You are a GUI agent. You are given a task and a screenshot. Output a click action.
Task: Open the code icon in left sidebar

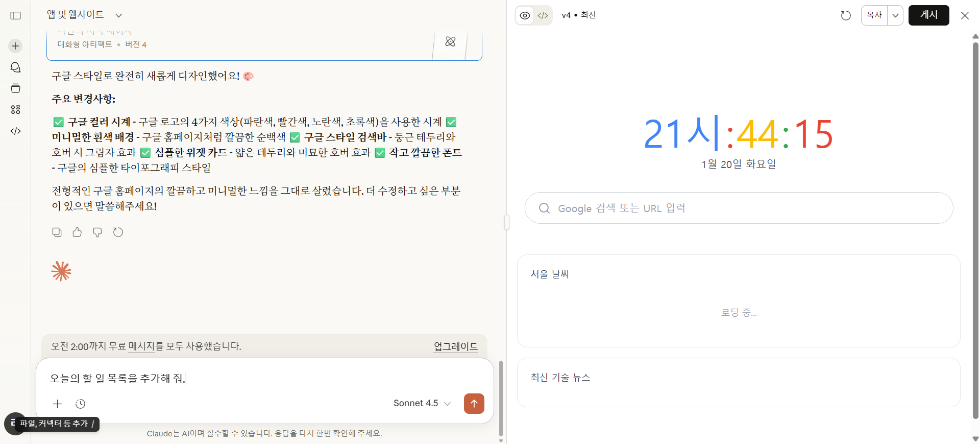[x=15, y=131]
